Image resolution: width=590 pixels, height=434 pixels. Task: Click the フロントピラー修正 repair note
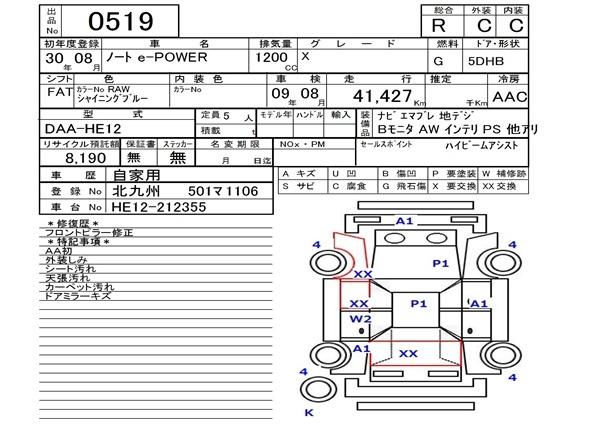(x=89, y=233)
